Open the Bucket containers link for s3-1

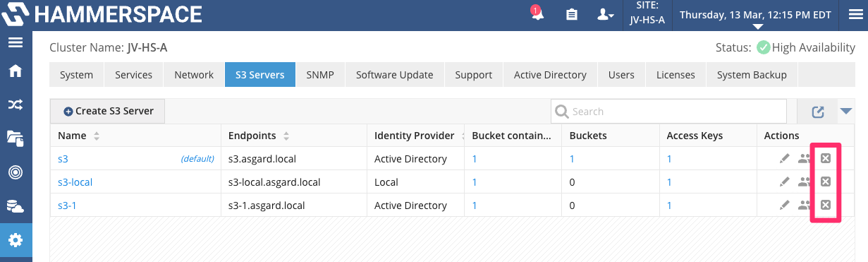tap(475, 206)
